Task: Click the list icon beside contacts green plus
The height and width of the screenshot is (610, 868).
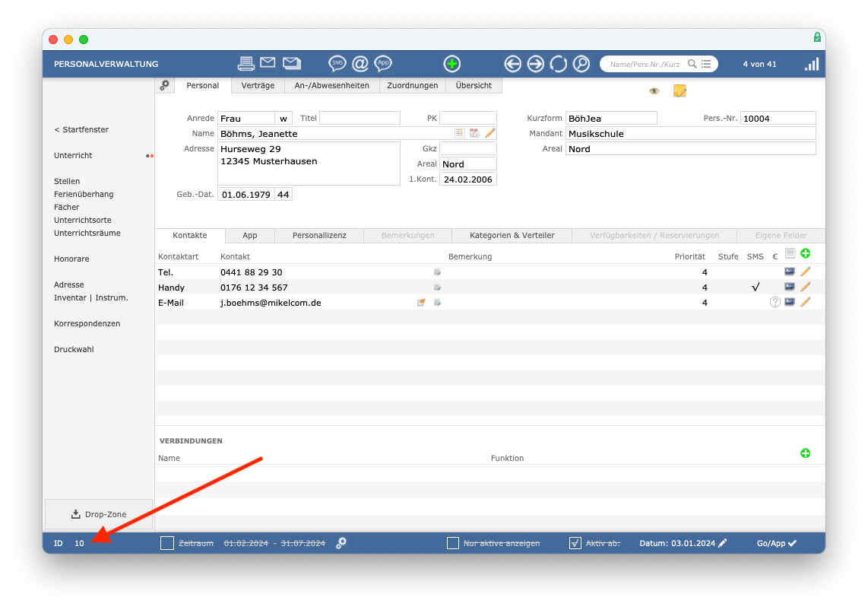Action: tap(790, 253)
